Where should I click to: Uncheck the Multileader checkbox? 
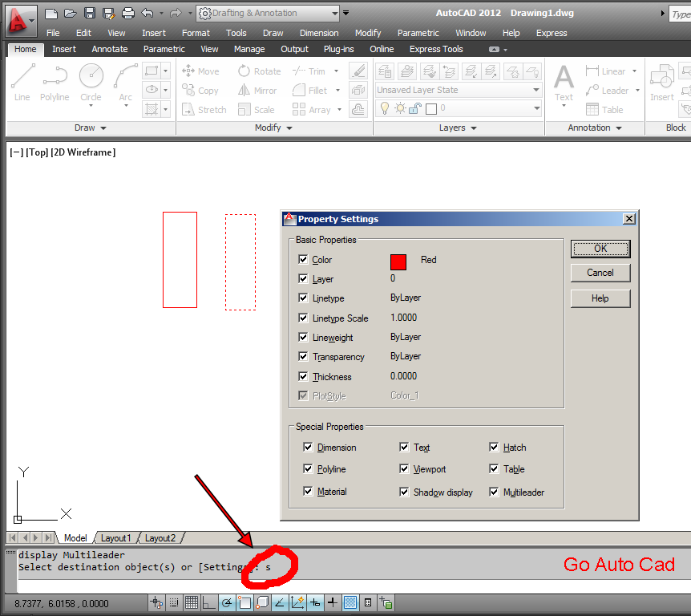494,492
